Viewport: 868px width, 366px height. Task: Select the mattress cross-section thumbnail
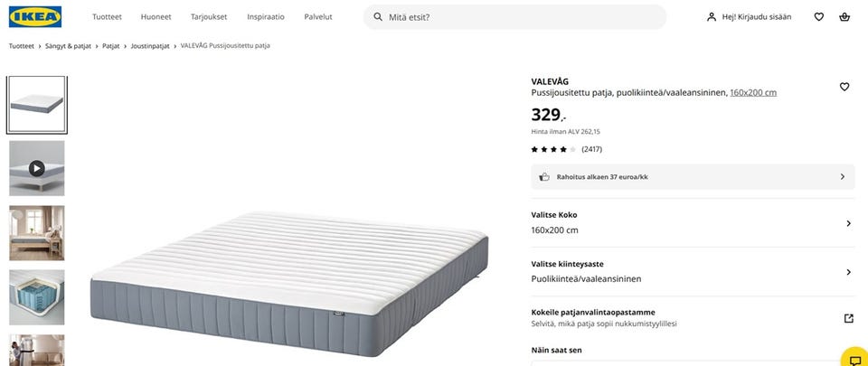coord(36,297)
